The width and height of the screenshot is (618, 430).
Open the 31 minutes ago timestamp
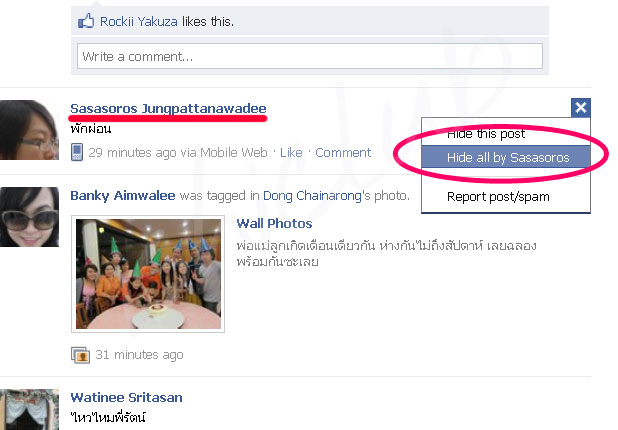coord(139,355)
